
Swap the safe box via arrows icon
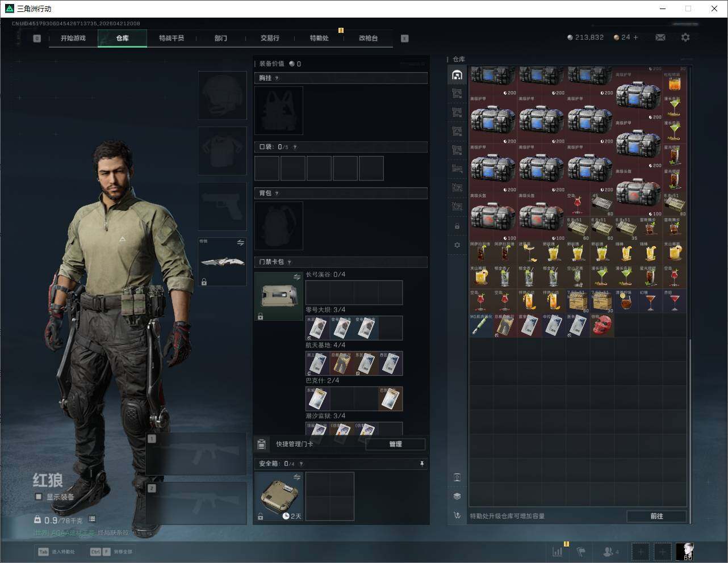pyautogui.click(x=297, y=477)
